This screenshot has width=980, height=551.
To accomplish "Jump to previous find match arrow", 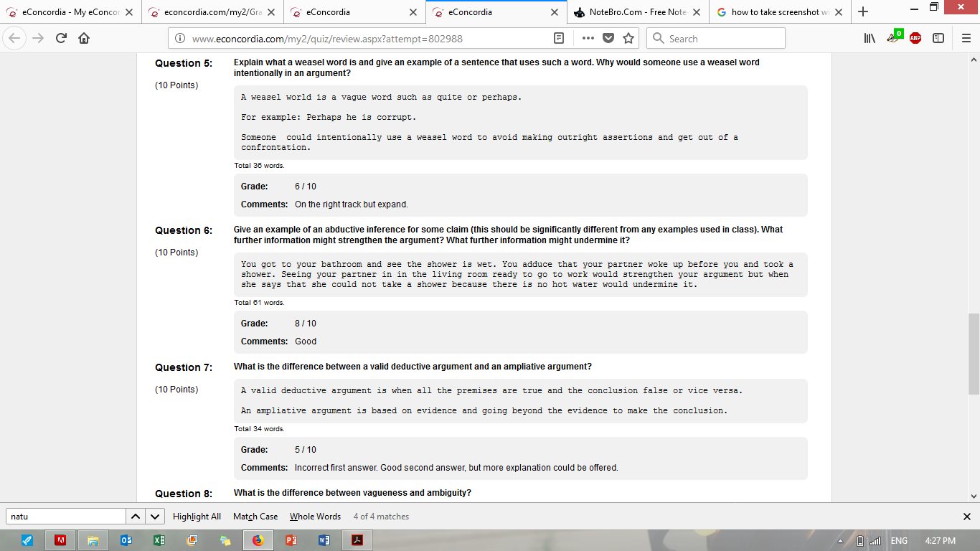I will (136, 517).
